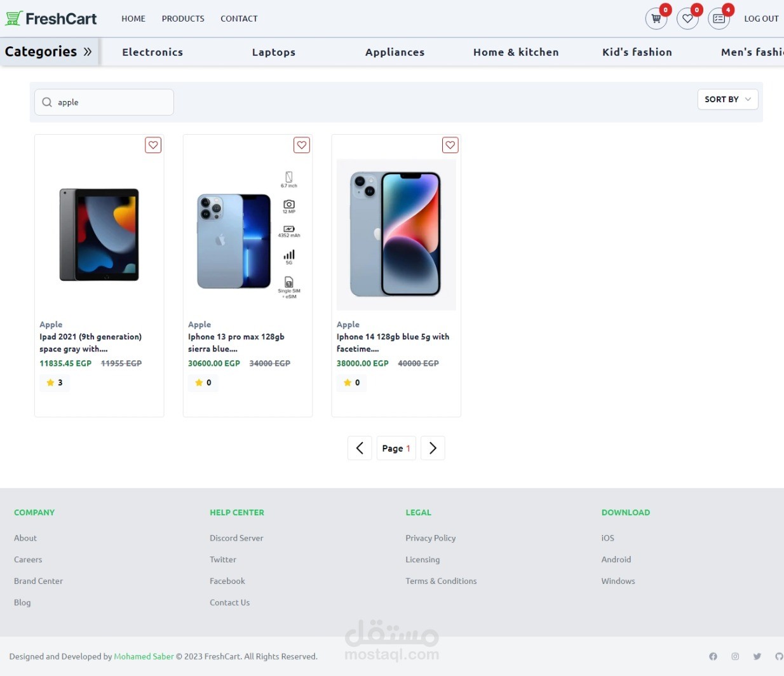Viewport: 784px width, 676px height.
Task: Open the shopping cart icon
Action: point(656,18)
